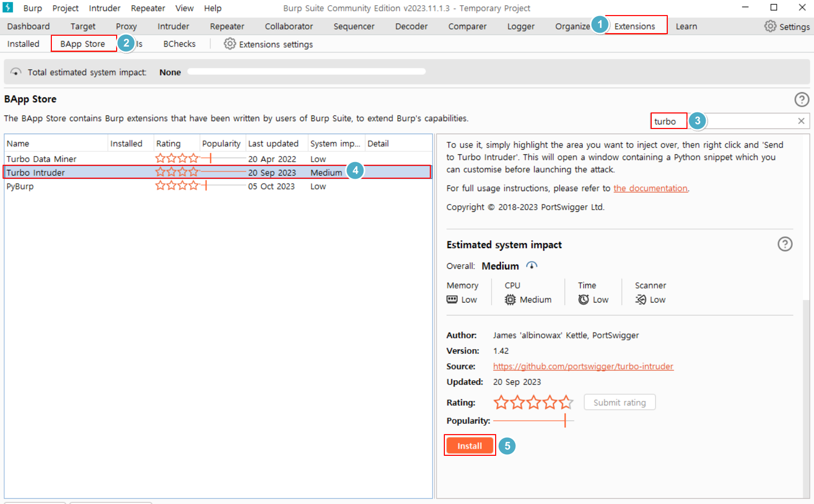This screenshot has width=814, height=504.
Task: Select the PyBurp row
Action: coord(218,186)
